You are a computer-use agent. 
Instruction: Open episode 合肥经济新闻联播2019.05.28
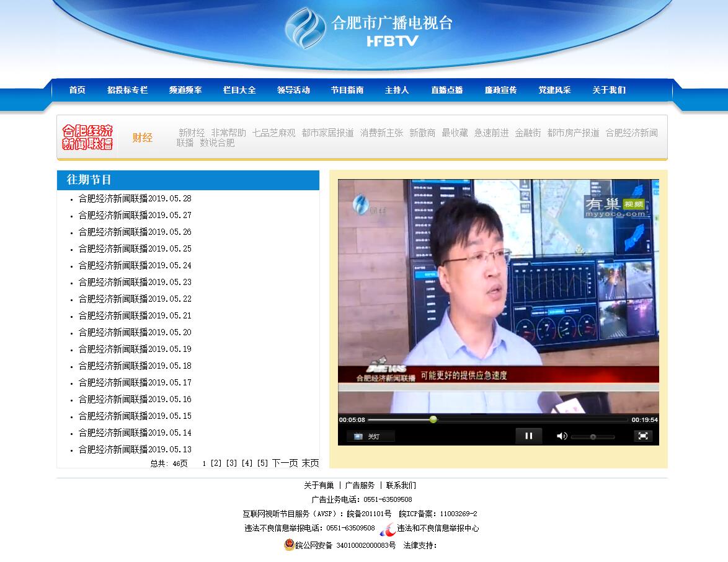pyautogui.click(x=135, y=199)
